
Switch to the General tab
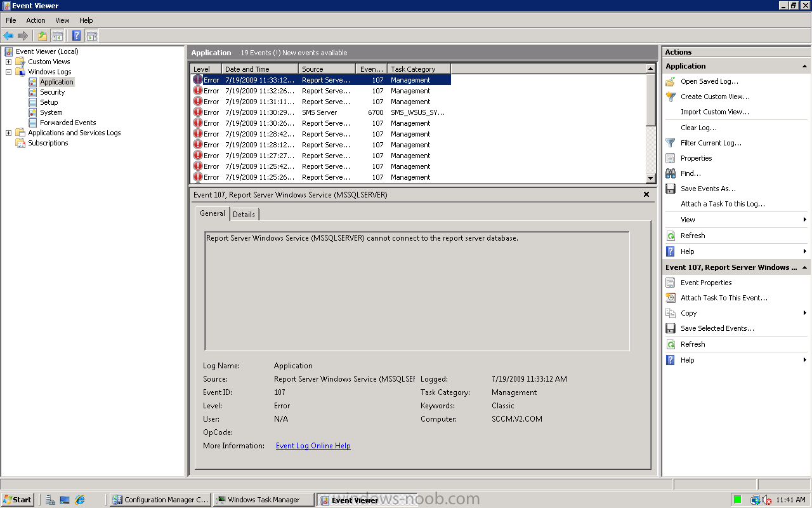point(212,213)
